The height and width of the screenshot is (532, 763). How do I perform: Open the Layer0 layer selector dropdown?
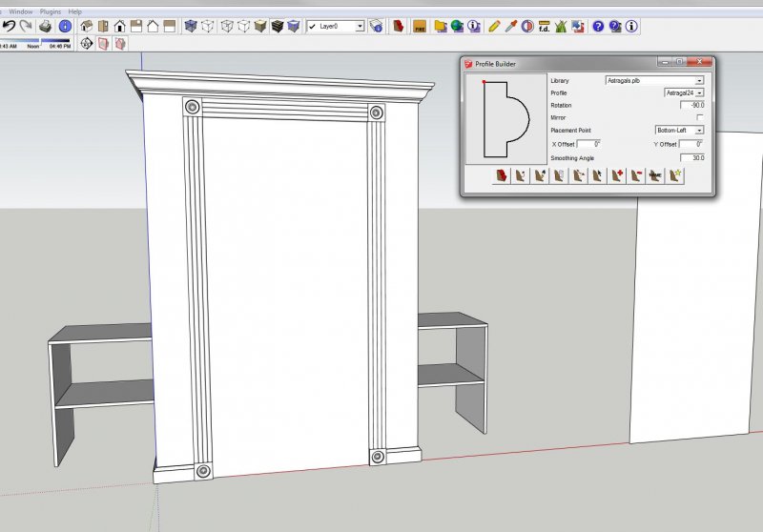point(360,27)
